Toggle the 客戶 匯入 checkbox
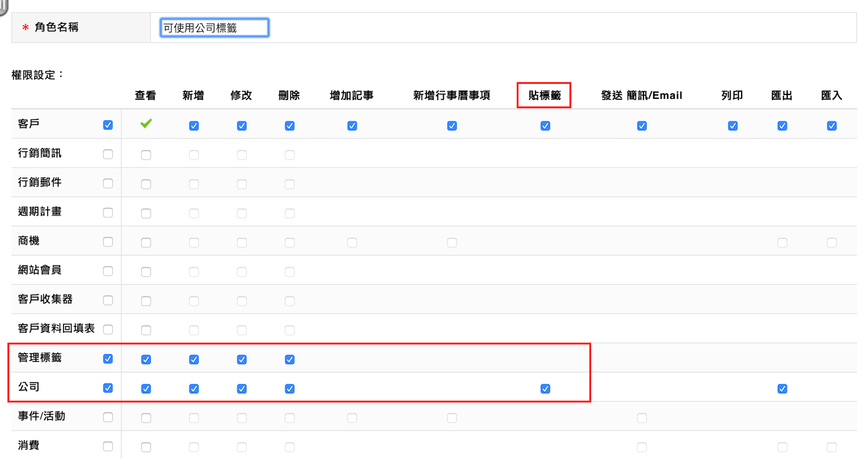868x459 pixels. tap(832, 126)
